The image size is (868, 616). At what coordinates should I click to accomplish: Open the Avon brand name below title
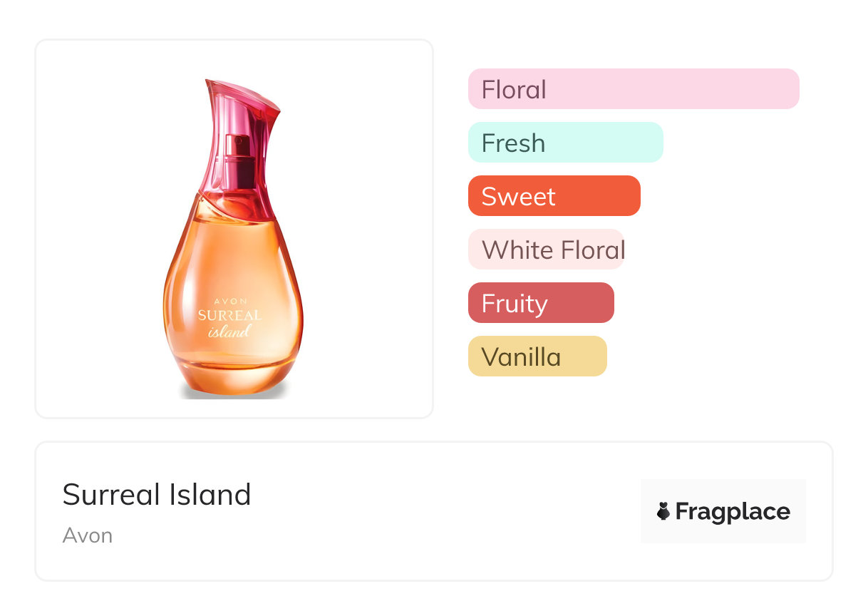click(x=88, y=535)
